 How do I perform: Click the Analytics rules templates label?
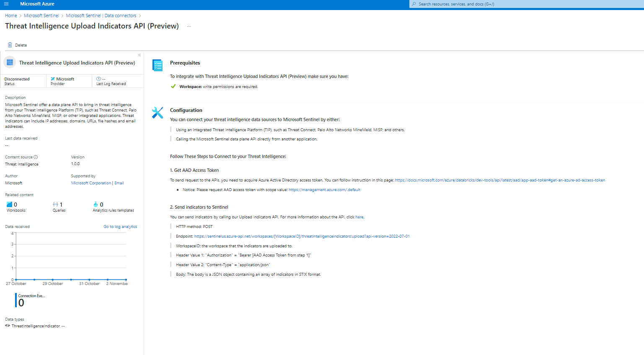(x=113, y=210)
